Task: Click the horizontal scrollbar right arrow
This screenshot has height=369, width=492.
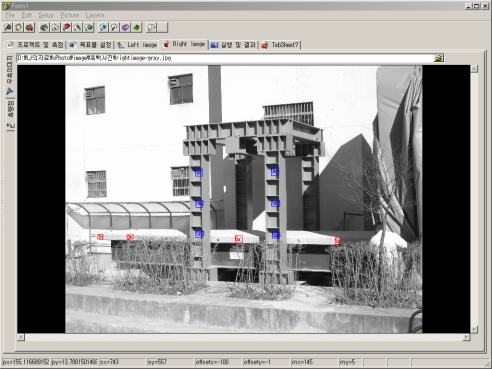Action: coord(466,337)
